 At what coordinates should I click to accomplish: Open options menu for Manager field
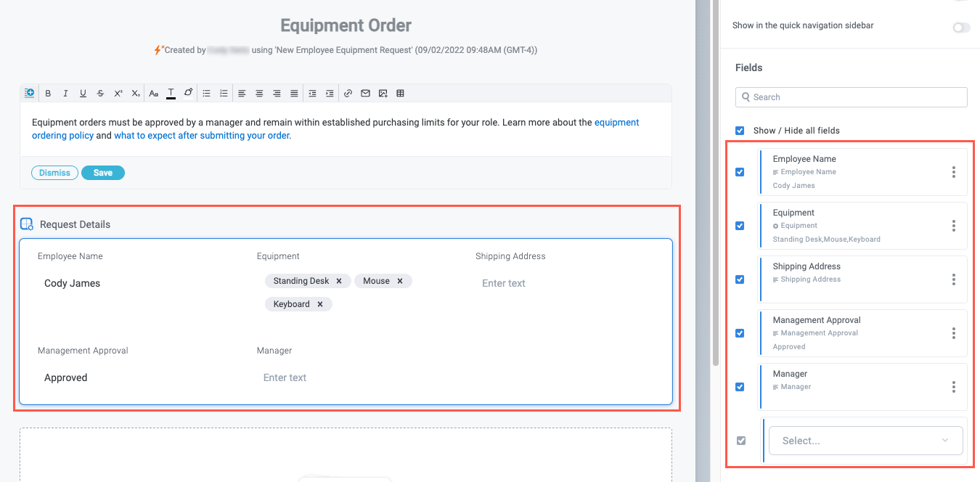tap(953, 387)
